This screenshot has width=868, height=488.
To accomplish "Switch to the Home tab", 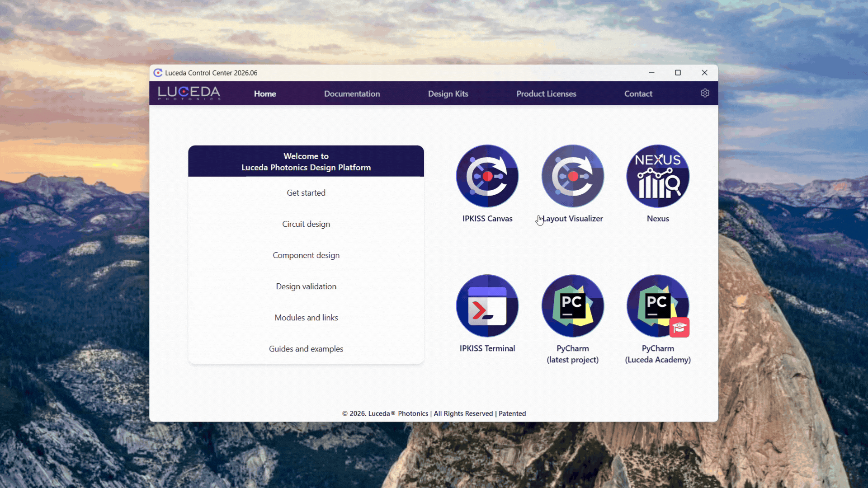I will (x=265, y=94).
